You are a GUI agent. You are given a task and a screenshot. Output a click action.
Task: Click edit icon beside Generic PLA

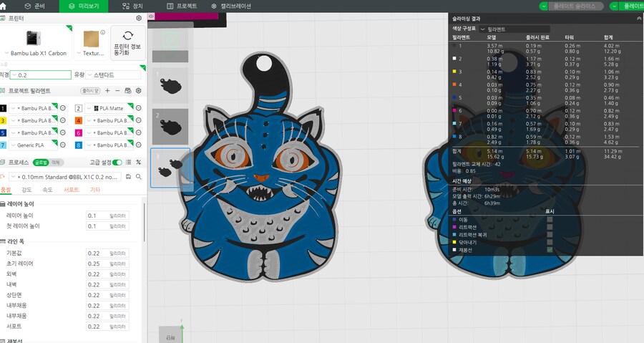[x=63, y=145]
